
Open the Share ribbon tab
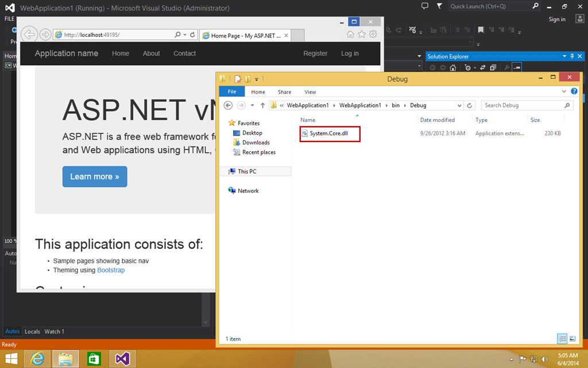pos(285,92)
